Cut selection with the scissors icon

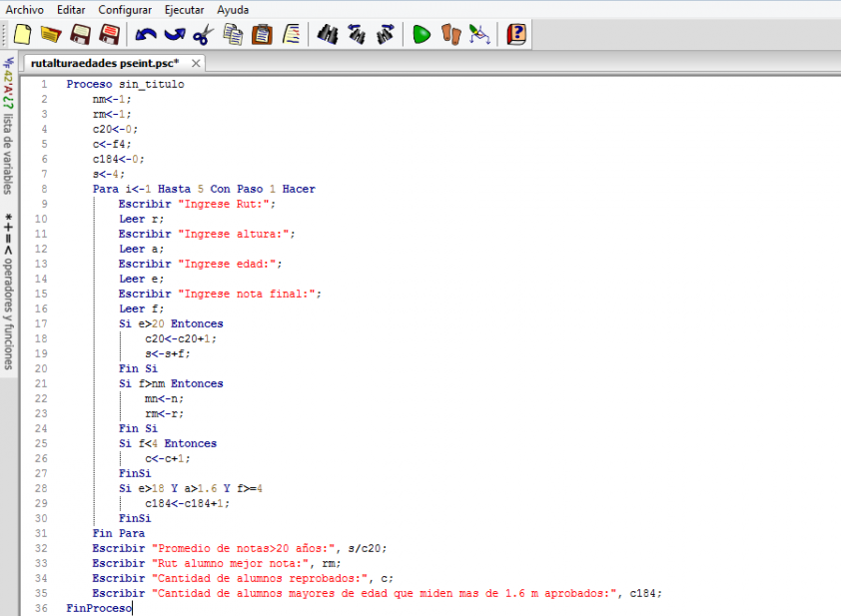204,35
